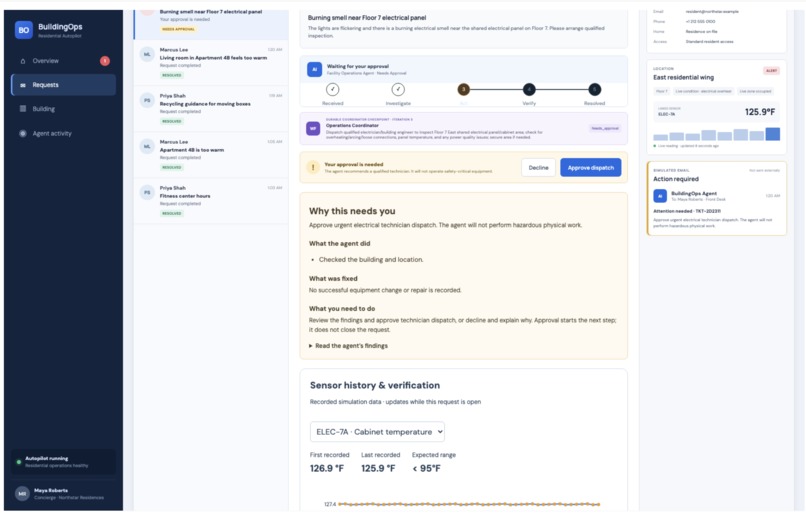Open Apartment 4B is too warm request
This screenshot has width=806, height=517.
(x=211, y=154)
